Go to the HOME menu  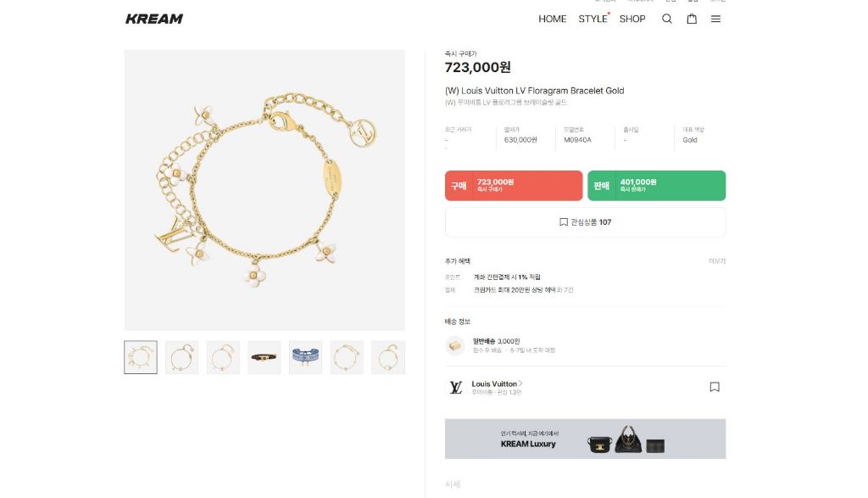pos(553,19)
